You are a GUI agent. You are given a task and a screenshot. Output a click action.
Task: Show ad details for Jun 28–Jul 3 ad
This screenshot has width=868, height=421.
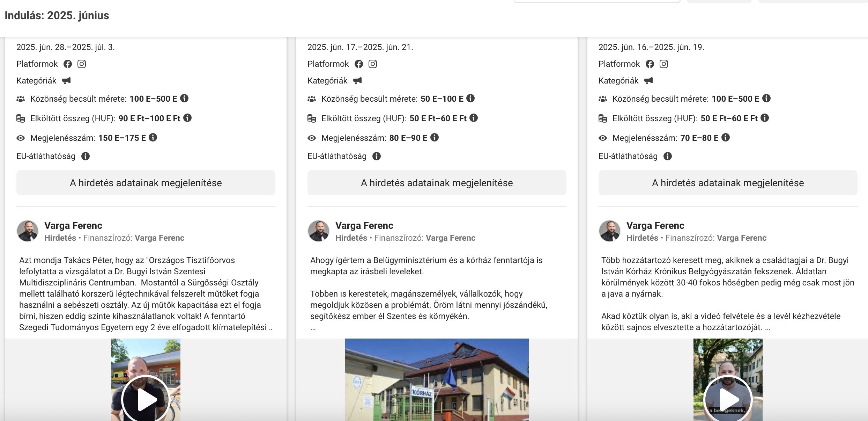tap(146, 183)
